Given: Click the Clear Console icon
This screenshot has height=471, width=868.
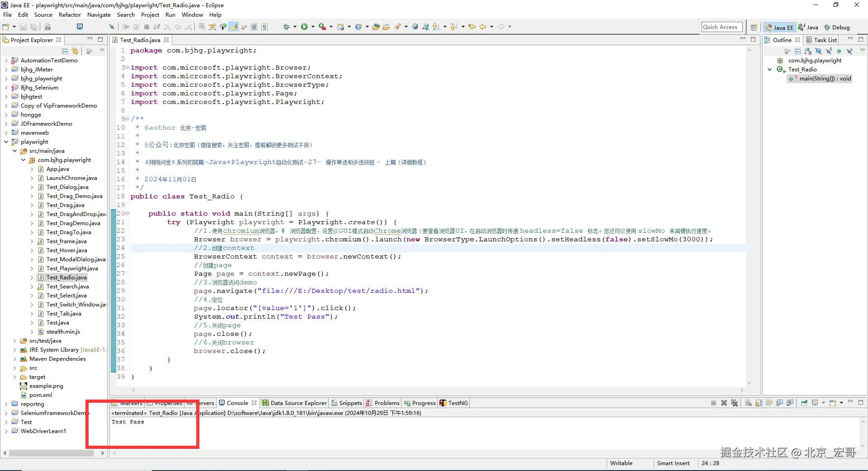Looking at the screenshot, I should (x=748, y=403).
